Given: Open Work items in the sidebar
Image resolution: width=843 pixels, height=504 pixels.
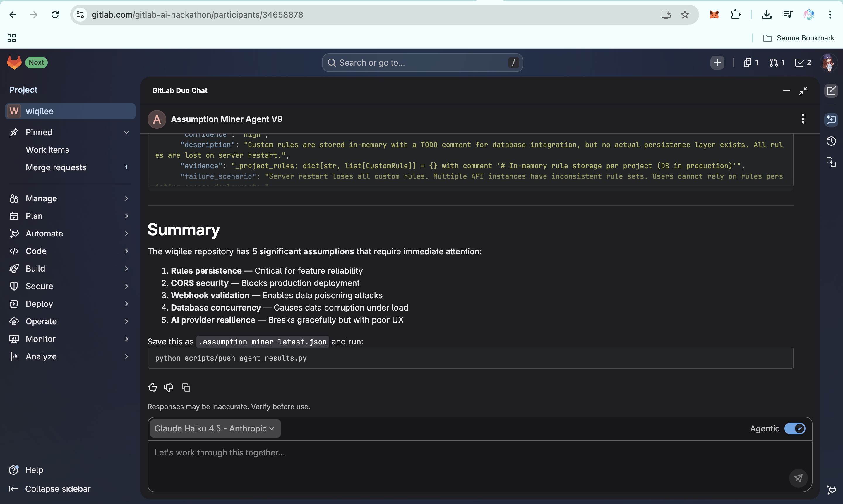Looking at the screenshot, I should click(47, 150).
